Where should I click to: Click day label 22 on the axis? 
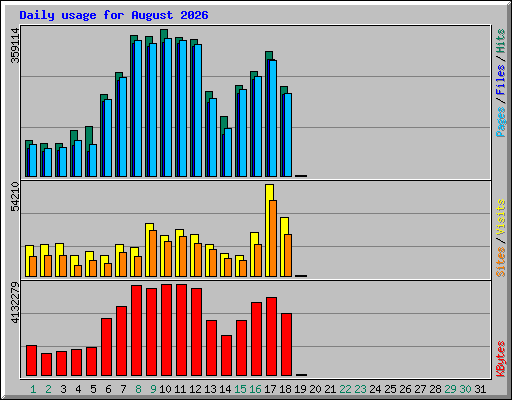pos(345,389)
